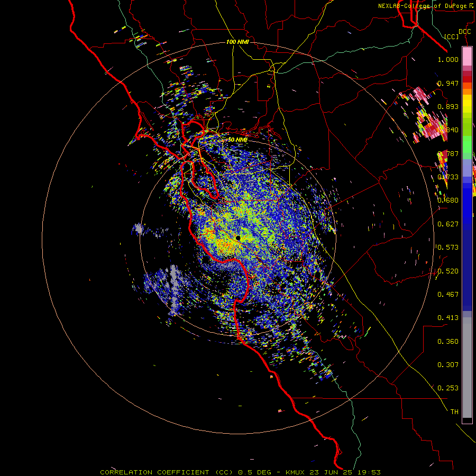
Task: Click the 100 NMI range ring label
Action: [x=237, y=42]
